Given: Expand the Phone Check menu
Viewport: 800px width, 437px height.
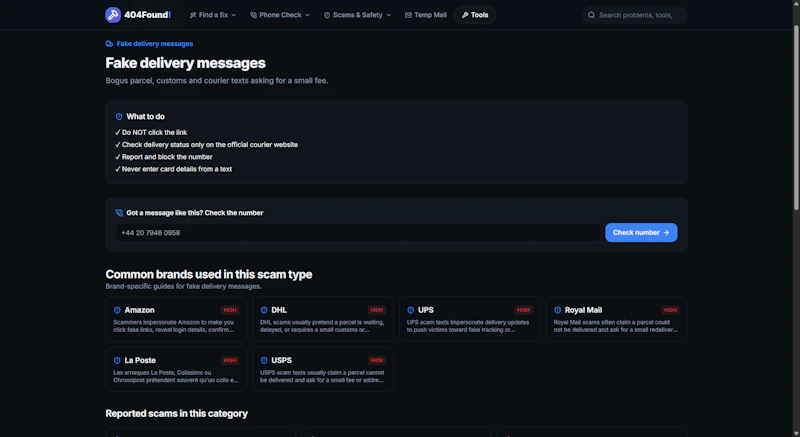Looking at the screenshot, I should (280, 15).
